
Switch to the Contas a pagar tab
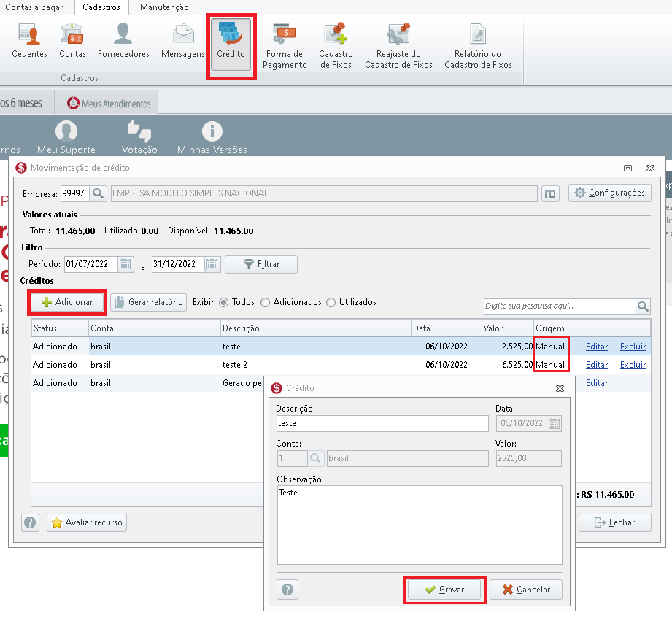34,7
